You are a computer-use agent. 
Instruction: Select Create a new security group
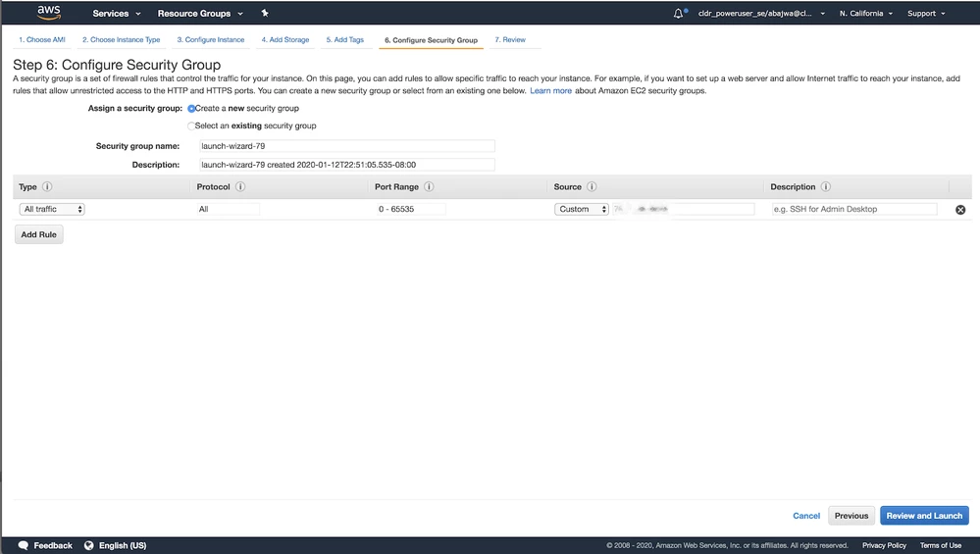point(191,109)
